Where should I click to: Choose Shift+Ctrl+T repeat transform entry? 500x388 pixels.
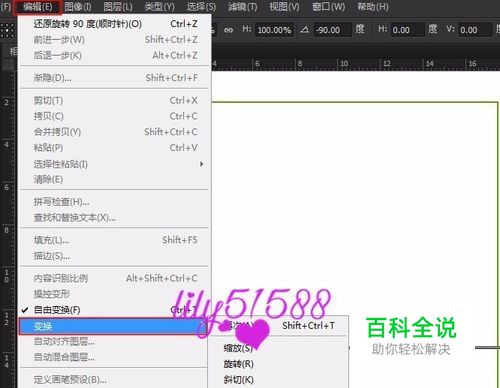click(278, 326)
